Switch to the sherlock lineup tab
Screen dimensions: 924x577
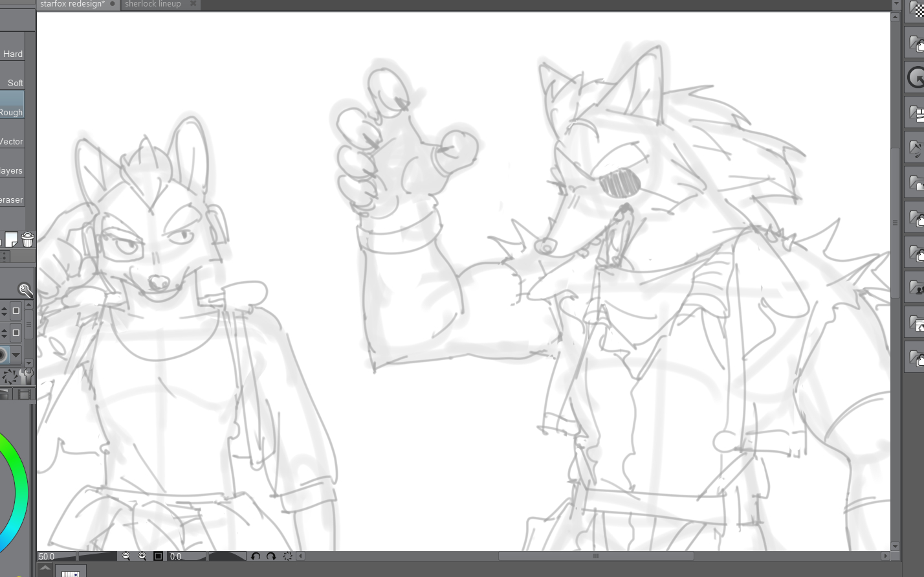[x=153, y=4]
